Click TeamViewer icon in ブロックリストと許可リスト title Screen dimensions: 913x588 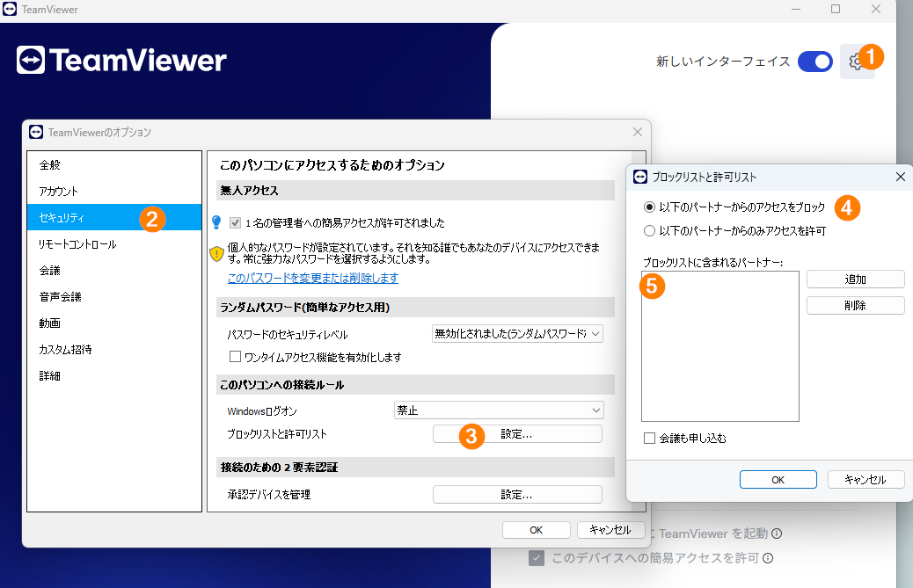tap(640, 177)
